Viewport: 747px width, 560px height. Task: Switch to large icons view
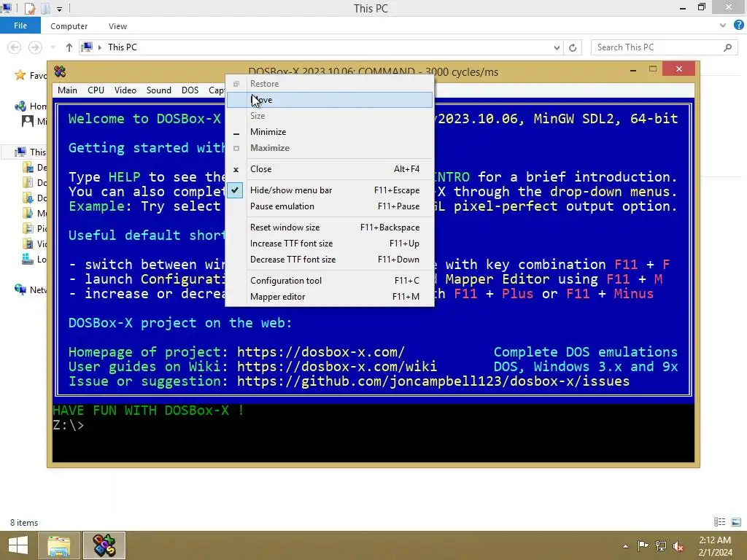click(736, 522)
